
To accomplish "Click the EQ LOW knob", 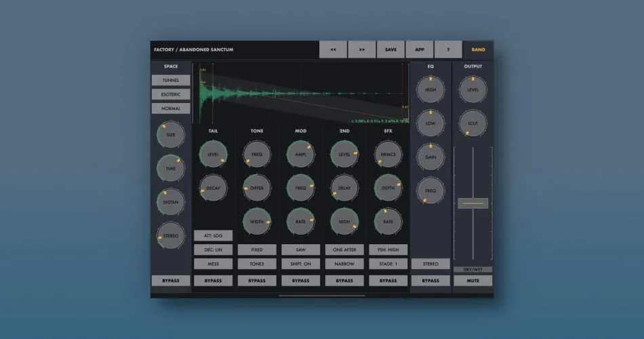I will tap(430, 123).
